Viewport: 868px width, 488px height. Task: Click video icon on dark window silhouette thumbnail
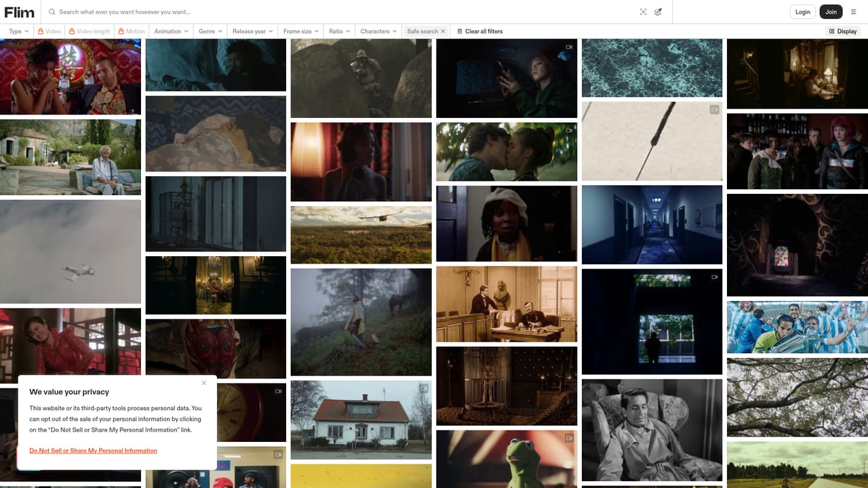click(x=714, y=277)
